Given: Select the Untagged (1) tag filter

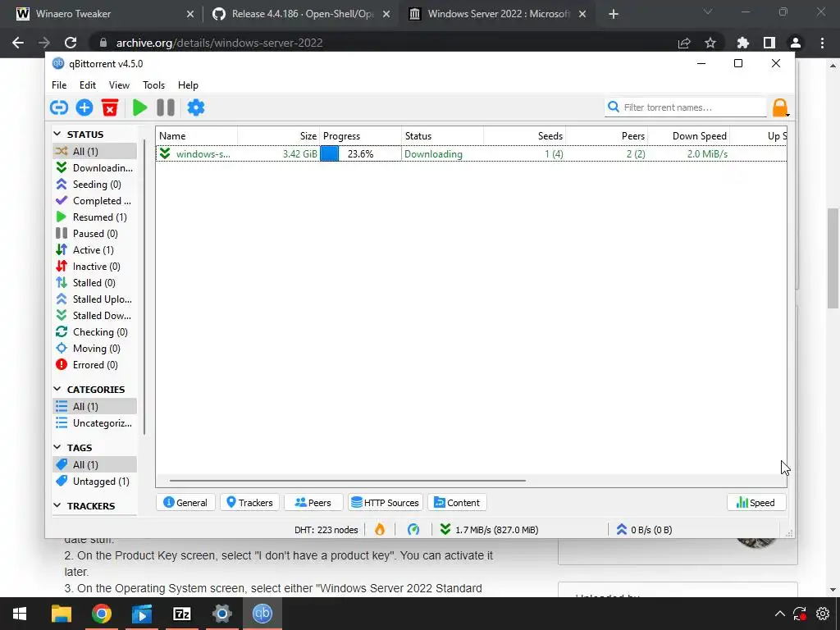Looking at the screenshot, I should point(95,481).
